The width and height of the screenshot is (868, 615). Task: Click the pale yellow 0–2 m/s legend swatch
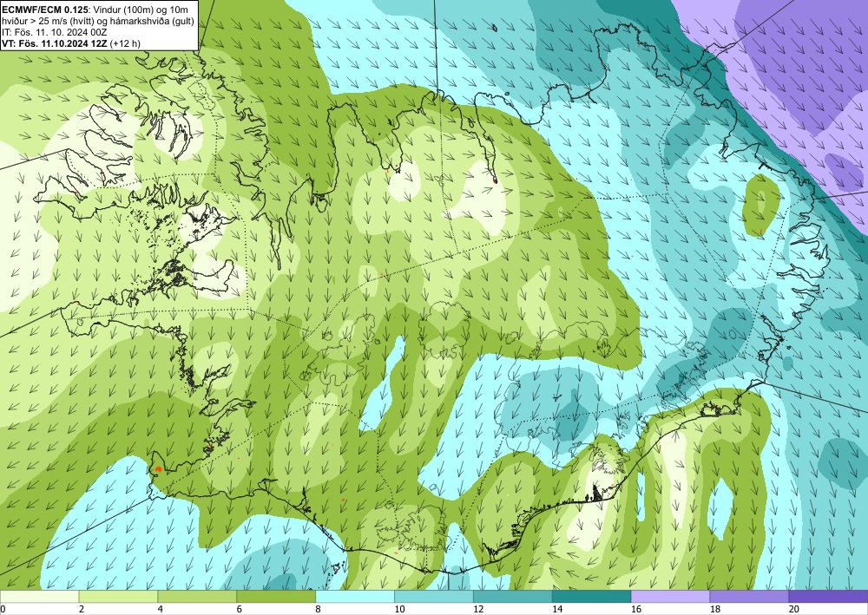pos(39,596)
